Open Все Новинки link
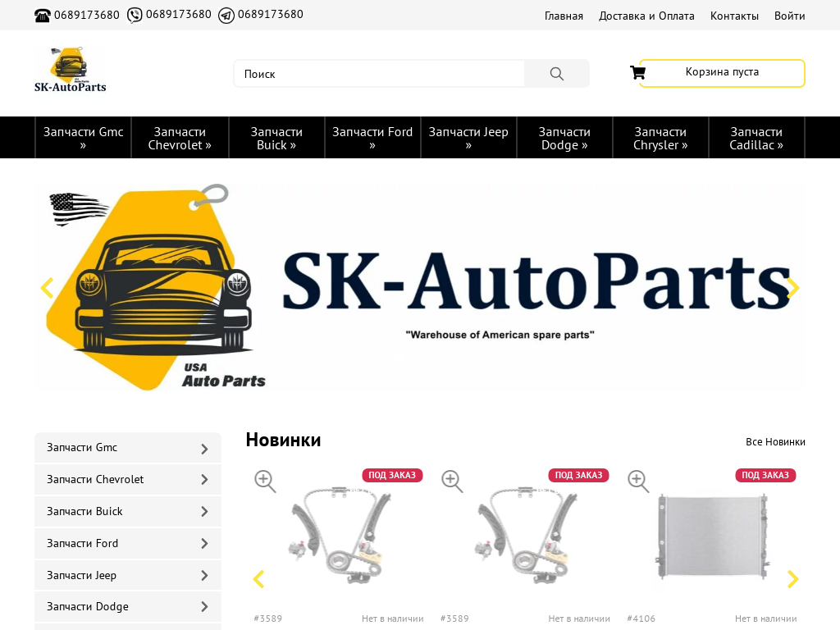Image resolution: width=840 pixels, height=630 pixels. pos(775,442)
